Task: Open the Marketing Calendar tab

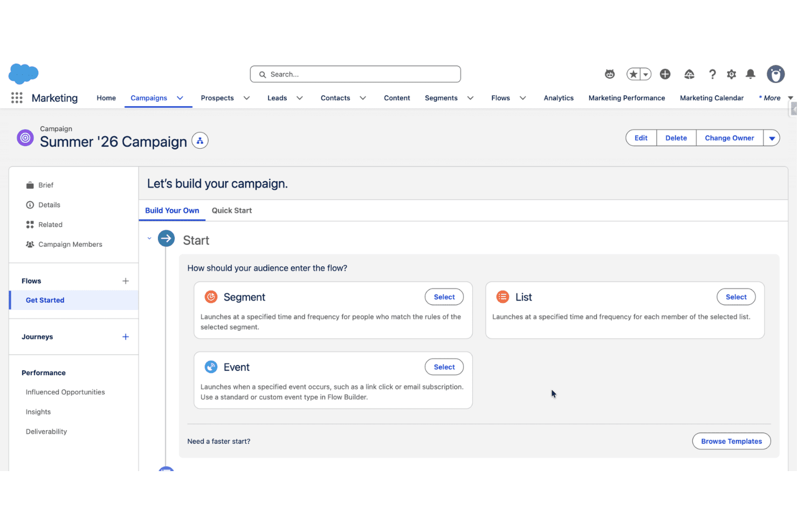Action: click(712, 98)
